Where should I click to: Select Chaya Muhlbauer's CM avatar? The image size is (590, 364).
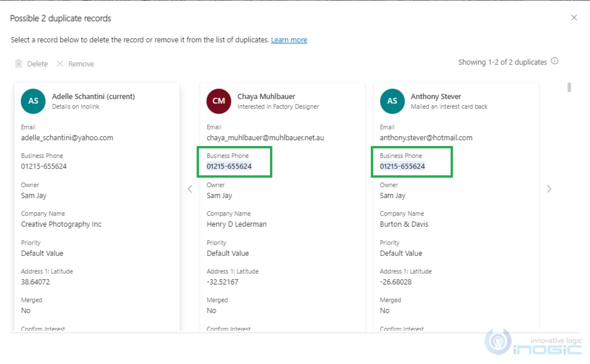(219, 101)
